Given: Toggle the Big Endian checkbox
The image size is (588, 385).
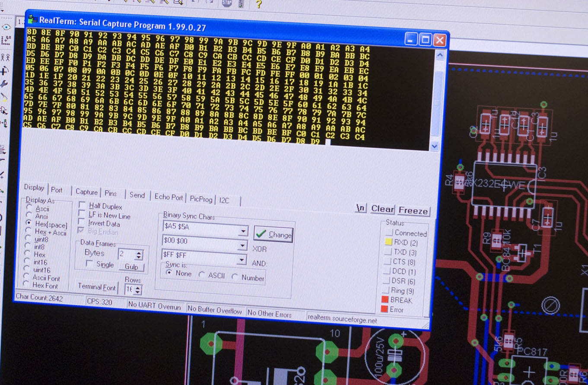Looking at the screenshot, I should coord(81,230).
